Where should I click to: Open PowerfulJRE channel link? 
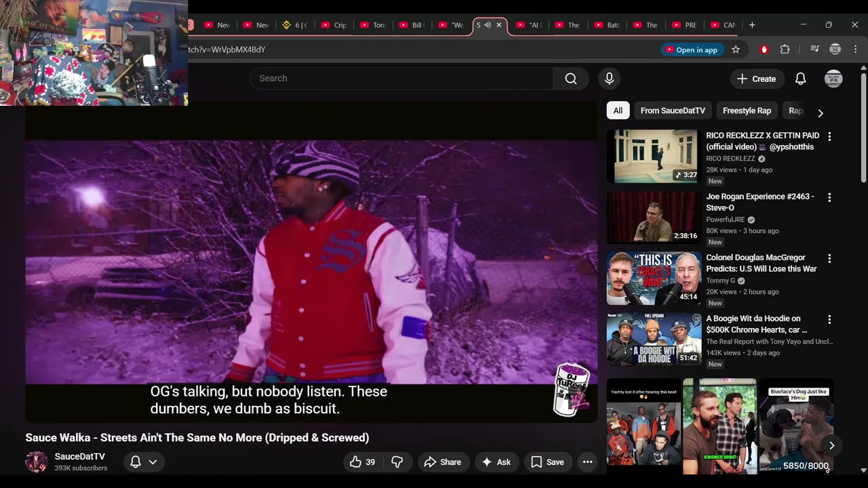[725, 220]
